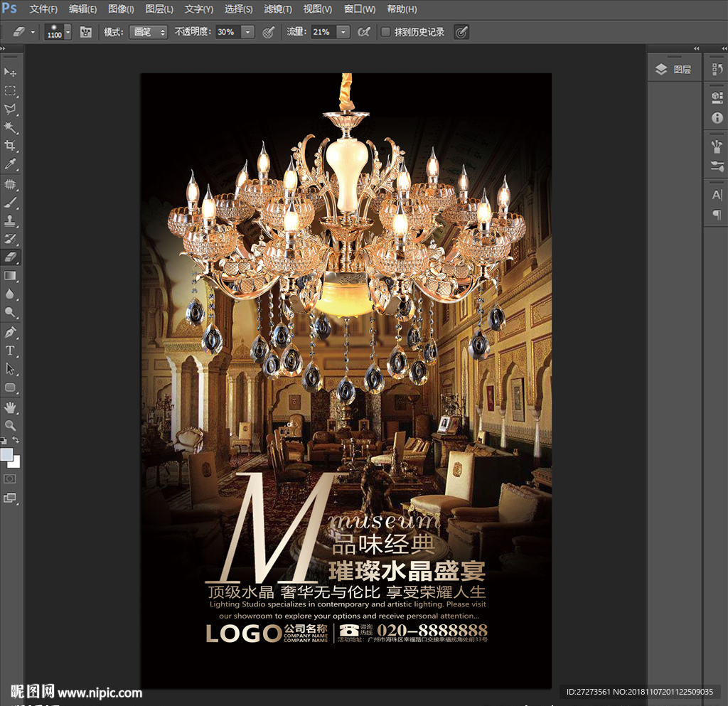Click the 流量 flow value field
The image size is (728, 706).
(323, 32)
